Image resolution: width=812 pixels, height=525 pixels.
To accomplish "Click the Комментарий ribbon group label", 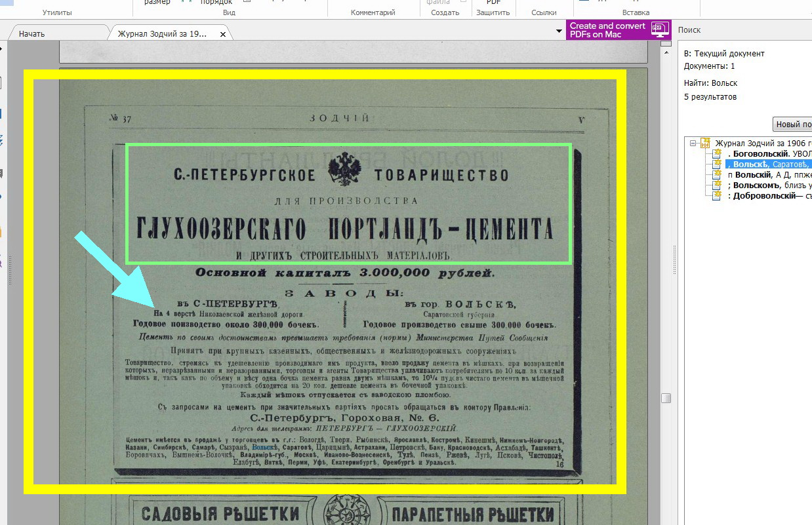I will coord(373,12).
